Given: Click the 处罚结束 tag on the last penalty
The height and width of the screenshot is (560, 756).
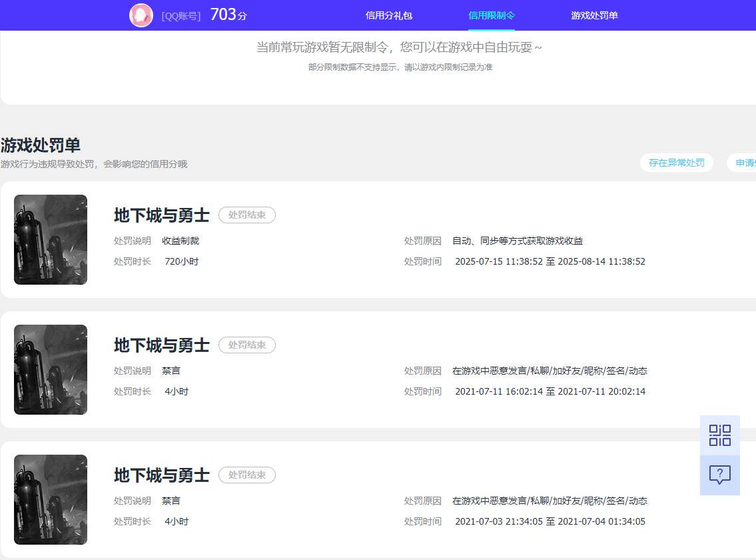Looking at the screenshot, I should [x=246, y=475].
